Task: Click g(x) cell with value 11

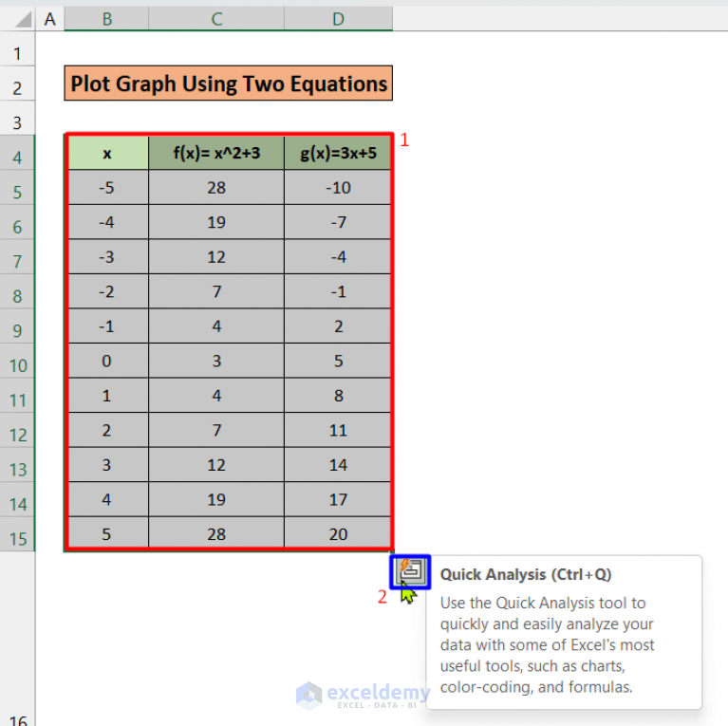Action: (x=338, y=430)
